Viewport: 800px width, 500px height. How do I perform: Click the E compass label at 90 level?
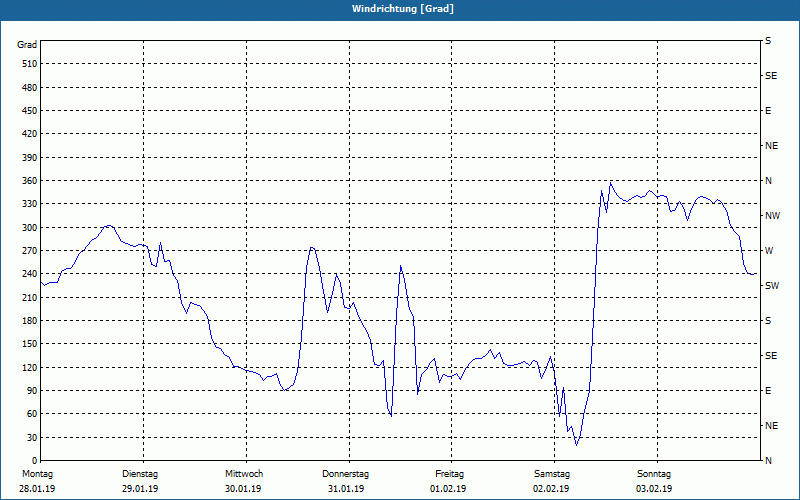coord(768,390)
